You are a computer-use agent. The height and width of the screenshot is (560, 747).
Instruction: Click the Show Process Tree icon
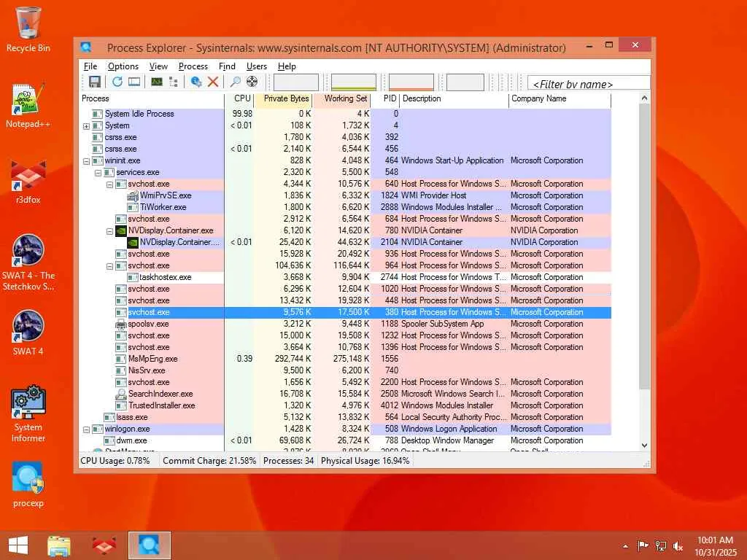pos(174,82)
